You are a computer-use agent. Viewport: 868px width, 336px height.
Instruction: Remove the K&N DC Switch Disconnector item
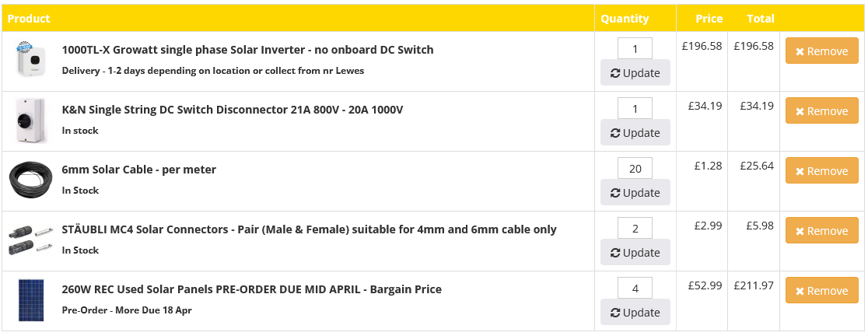point(822,110)
